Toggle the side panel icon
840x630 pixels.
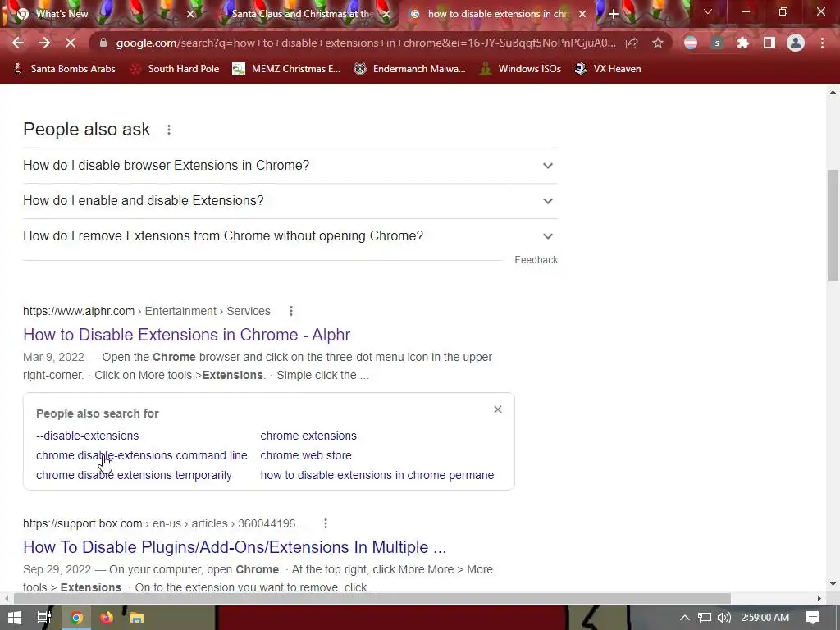pyautogui.click(x=769, y=43)
